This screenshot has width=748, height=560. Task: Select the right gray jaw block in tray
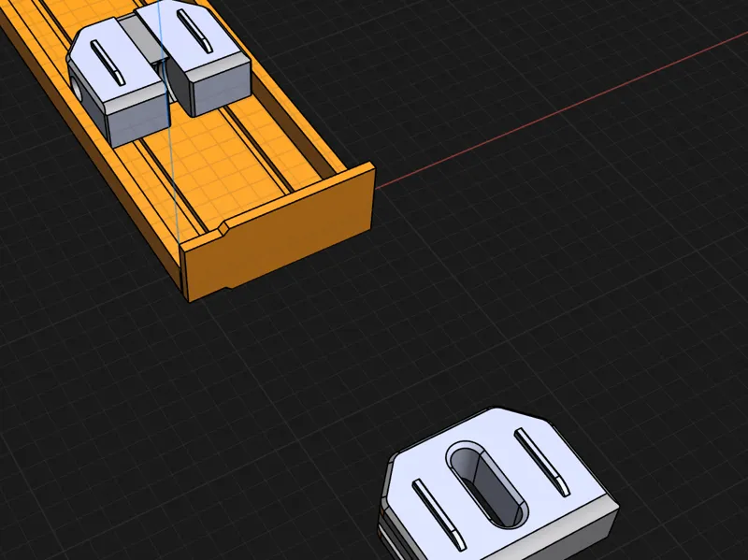coord(195,57)
